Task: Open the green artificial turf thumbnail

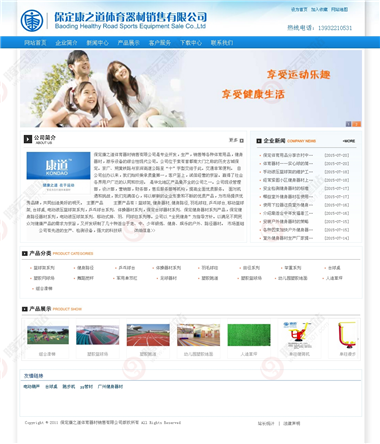Action: pyautogui.click(x=249, y=335)
